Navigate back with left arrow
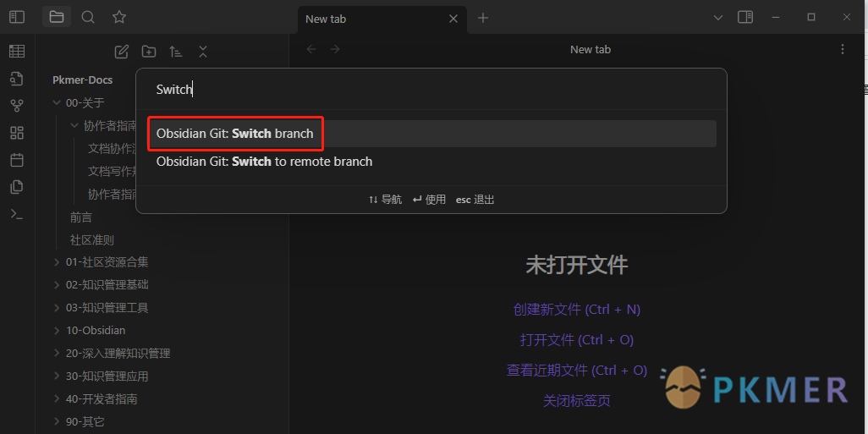The width and height of the screenshot is (868, 434). [311, 49]
